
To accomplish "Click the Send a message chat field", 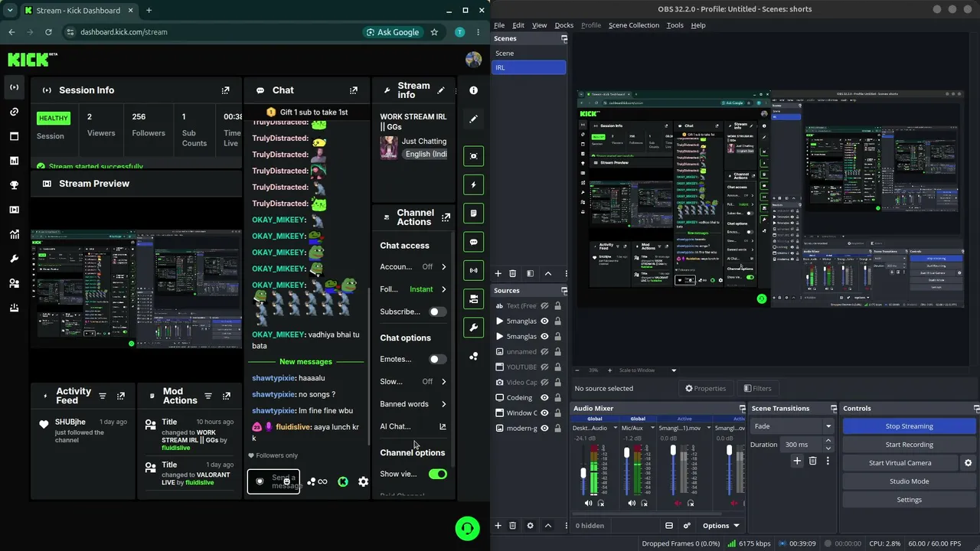I will pyautogui.click(x=273, y=481).
